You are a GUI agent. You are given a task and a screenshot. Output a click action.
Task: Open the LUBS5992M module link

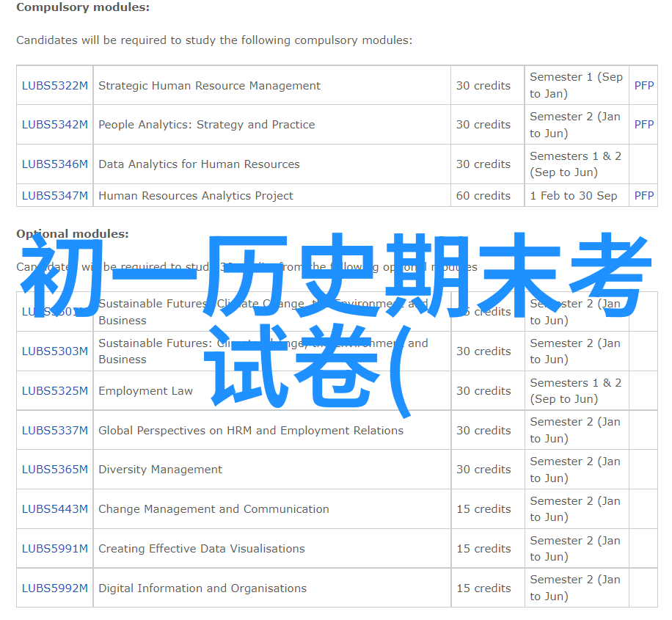pos(54,588)
